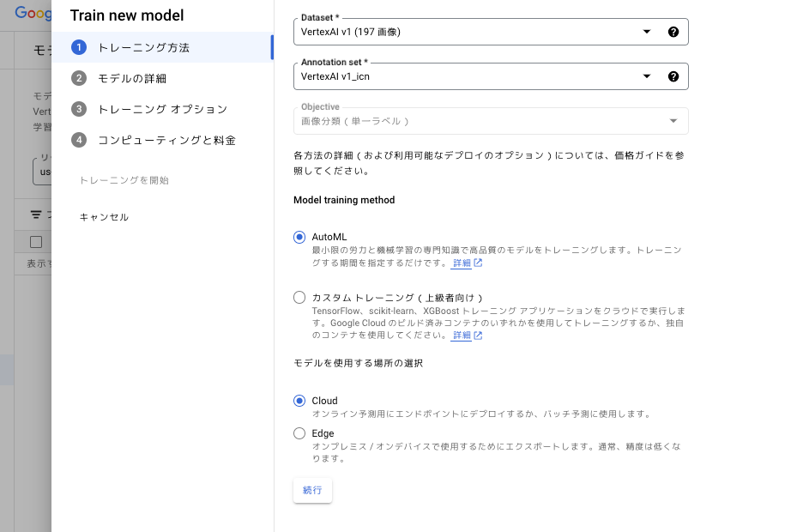The height and width of the screenshot is (532, 797).
Task: Select the AutoML training method
Action: click(x=299, y=237)
